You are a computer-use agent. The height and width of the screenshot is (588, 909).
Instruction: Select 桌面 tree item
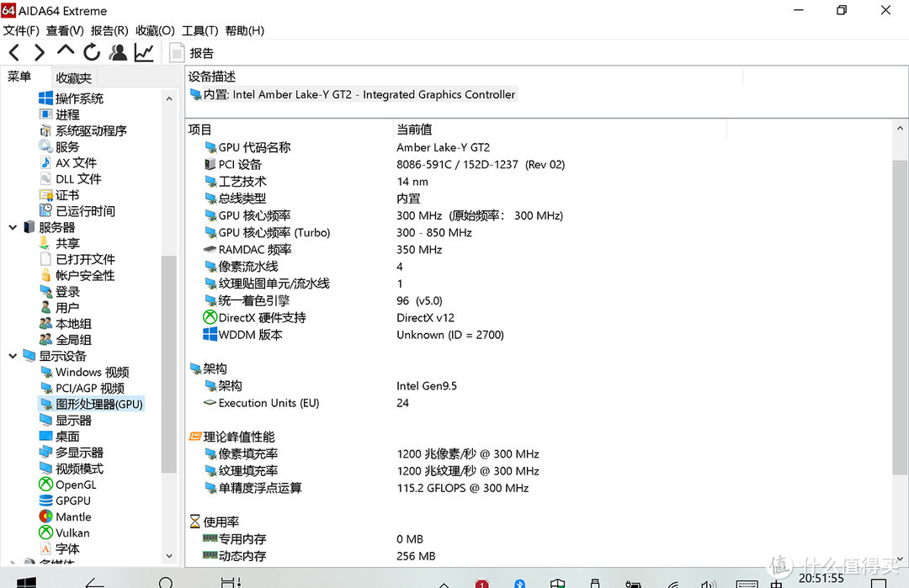[x=59, y=437]
